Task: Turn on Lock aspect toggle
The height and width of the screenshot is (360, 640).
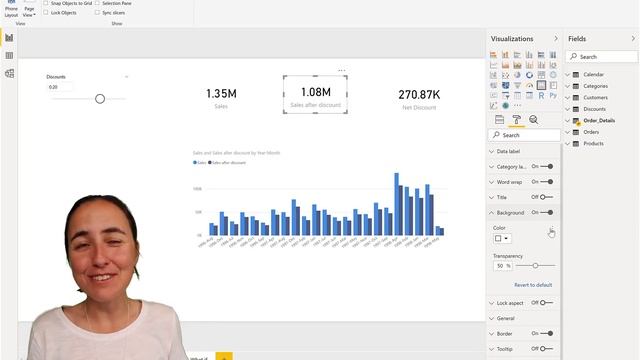Action: pos(547,303)
